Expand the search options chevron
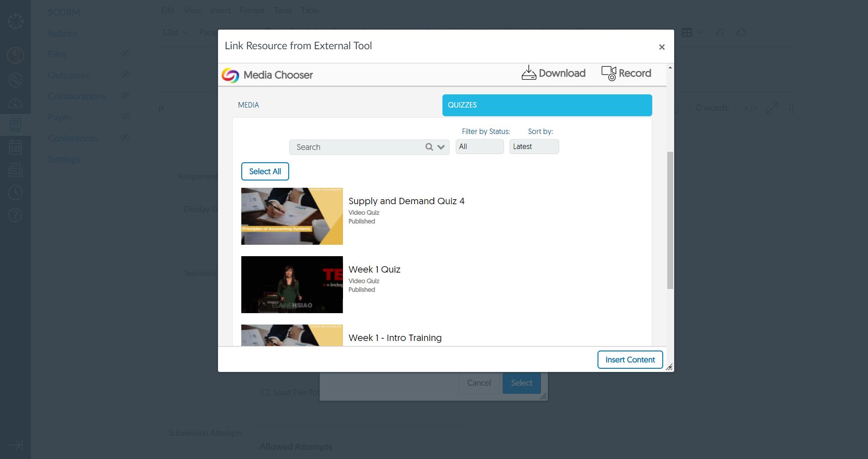Viewport: 868px width, 459px height. click(x=441, y=147)
